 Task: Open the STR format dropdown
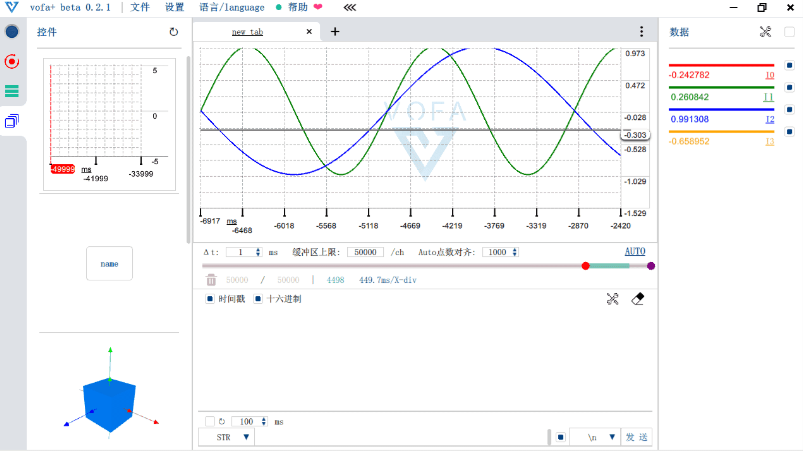pyautogui.click(x=227, y=437)
